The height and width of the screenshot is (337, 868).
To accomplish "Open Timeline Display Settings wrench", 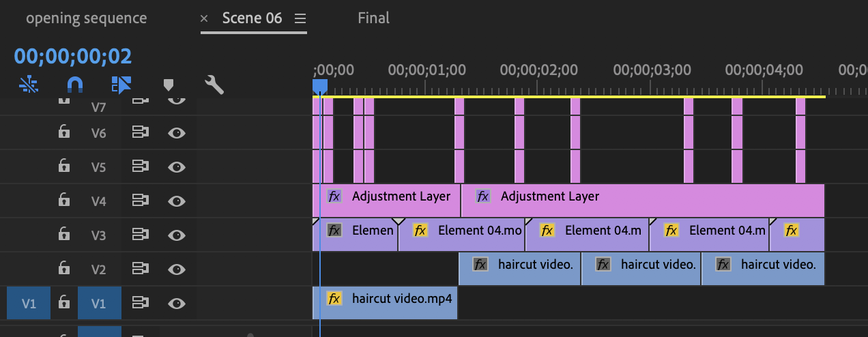I will point(214,85).
